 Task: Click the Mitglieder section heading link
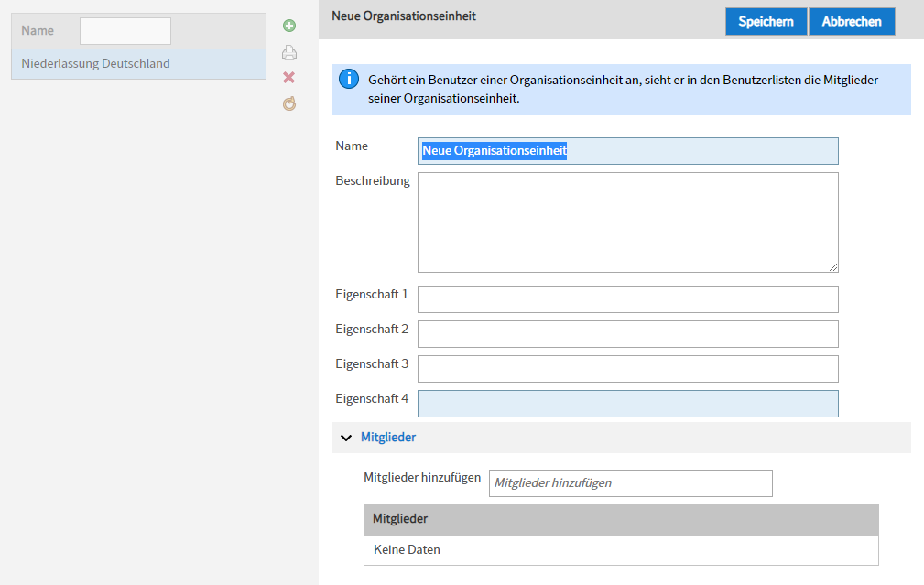388,437
